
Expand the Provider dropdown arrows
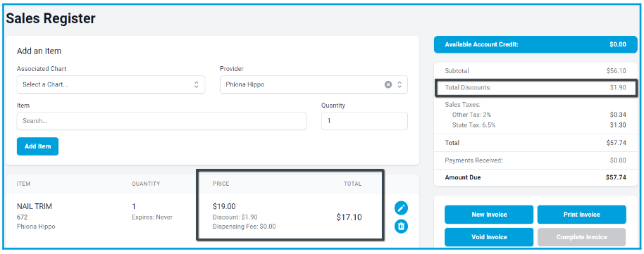point(400,84)
